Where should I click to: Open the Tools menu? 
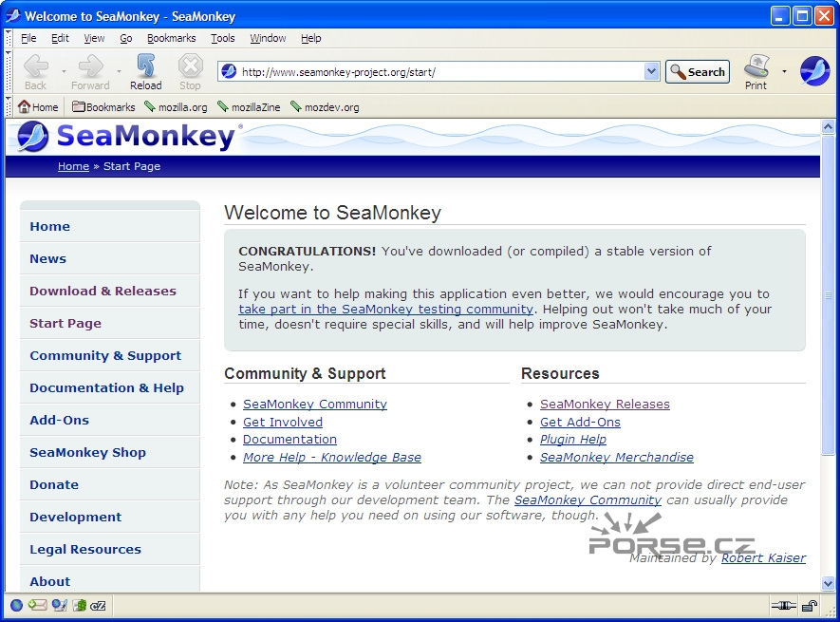coord(223,38)
